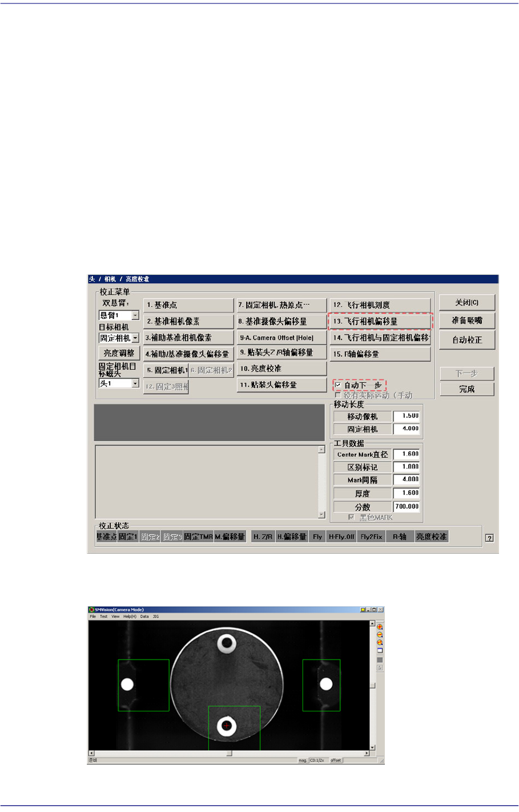Click the SMVision vertical scrollbar thumb
Screen dimensions: 519x812
(372, 686)
